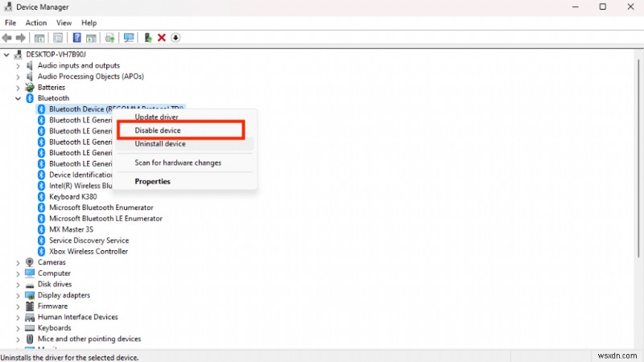
Task: Click the monitor Scan for hardware toolbar icon
Action: click(129, 38)
